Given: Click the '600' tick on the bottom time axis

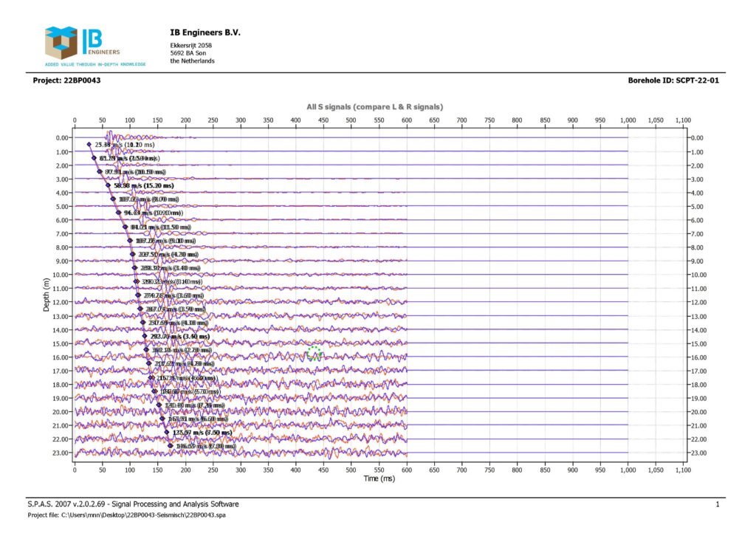Looking at the screenshot, I should pyautogui.click(x=407, y=470).
